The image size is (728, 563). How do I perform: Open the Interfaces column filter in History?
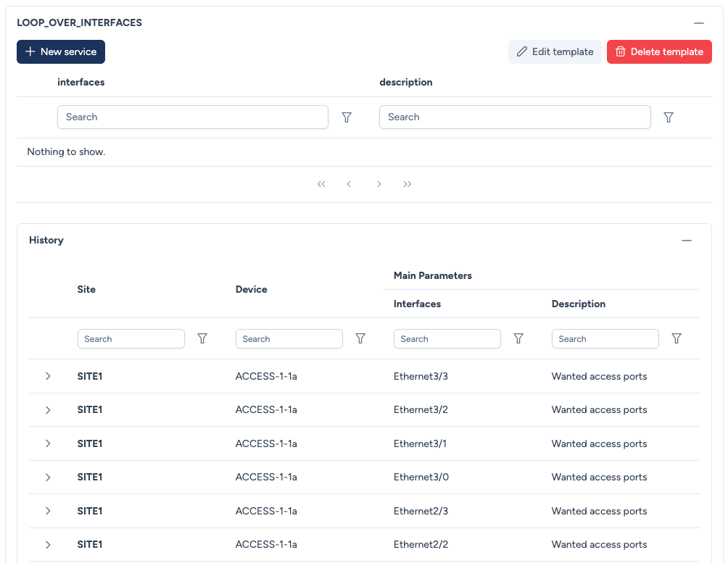click(x=518, y=338)
